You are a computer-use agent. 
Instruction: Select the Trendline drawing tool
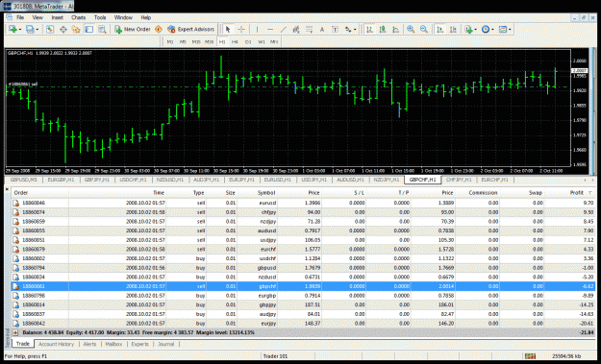[283, 29]
